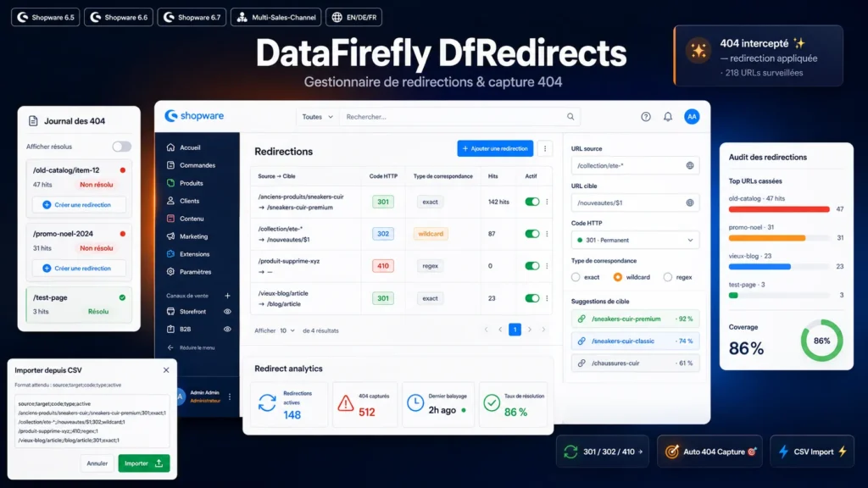868x488 pixels.
Task: Click globe icon in URL cible field
Action: click(x=690, y=203)
